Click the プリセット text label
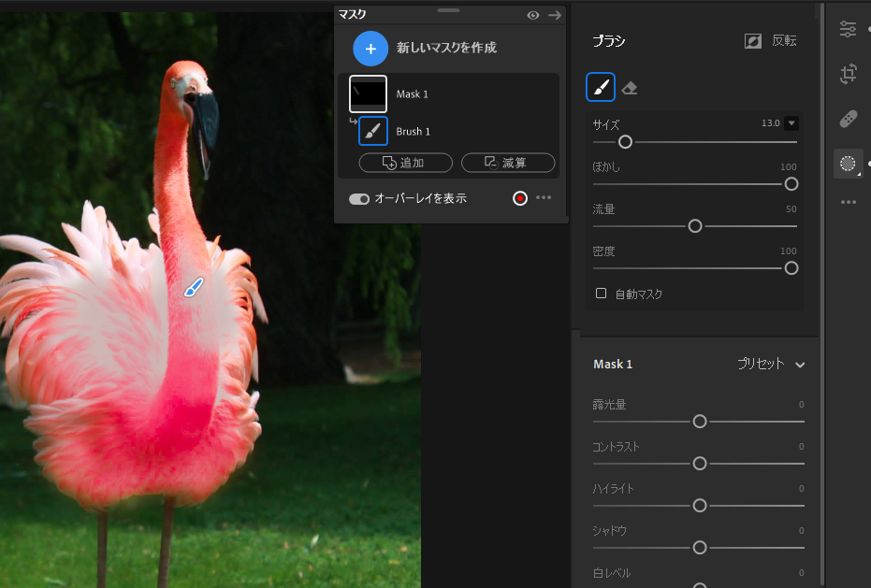This screenshot has width=871, height=588. [761, 364]
